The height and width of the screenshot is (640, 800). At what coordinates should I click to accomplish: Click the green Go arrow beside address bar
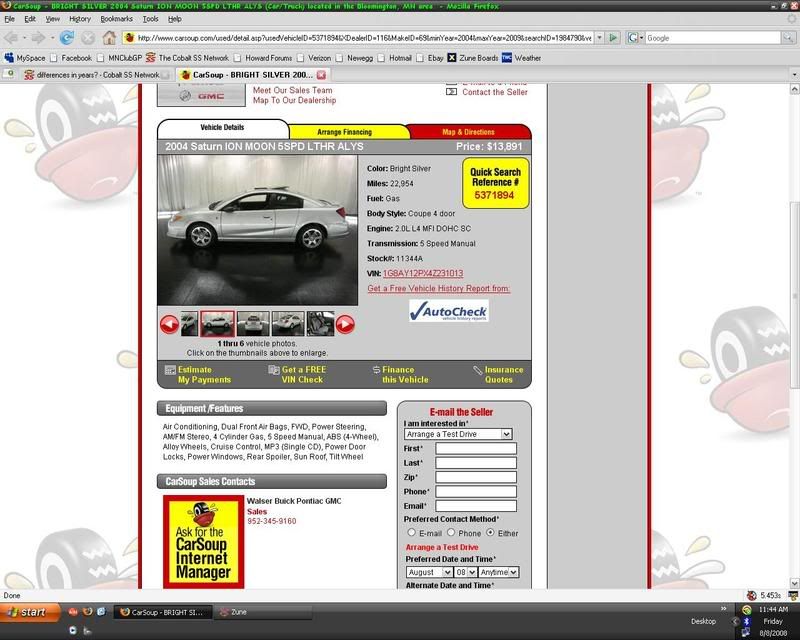point(612,38)
